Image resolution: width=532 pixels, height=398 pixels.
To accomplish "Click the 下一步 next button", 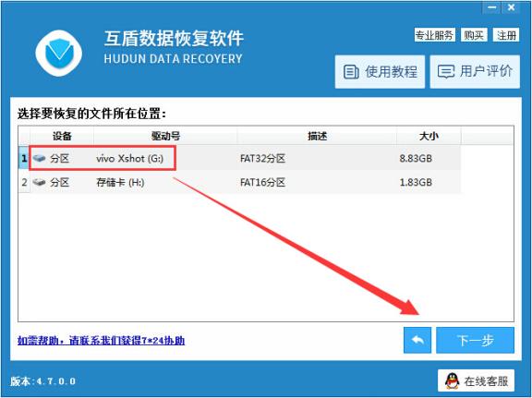I will pos(475,340).
